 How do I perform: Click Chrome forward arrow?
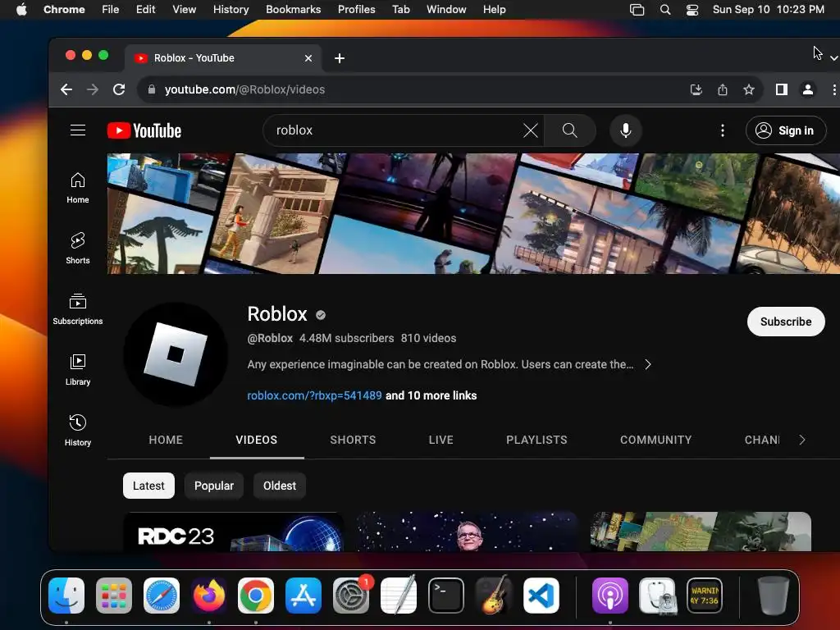click(93, 89)
